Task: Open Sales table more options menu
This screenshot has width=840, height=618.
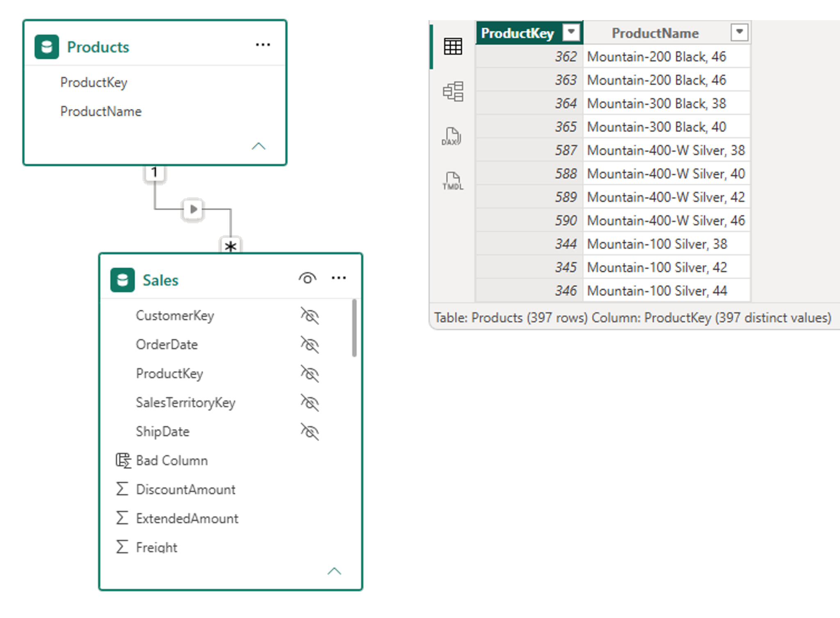Action: coord(339,278)
